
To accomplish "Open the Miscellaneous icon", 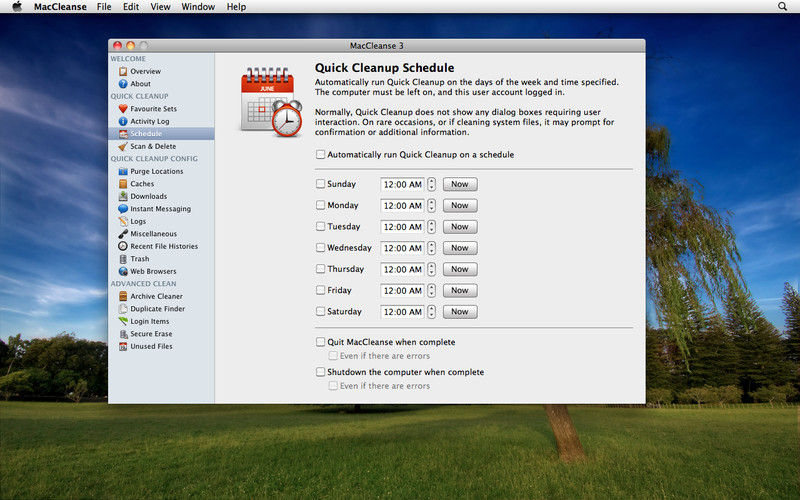I will tap(123, 234).
